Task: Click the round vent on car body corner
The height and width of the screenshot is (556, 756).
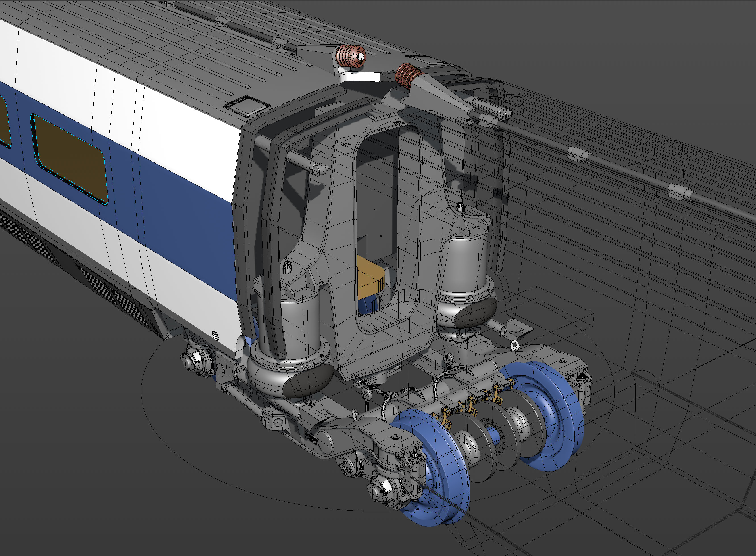Action: 215,335
